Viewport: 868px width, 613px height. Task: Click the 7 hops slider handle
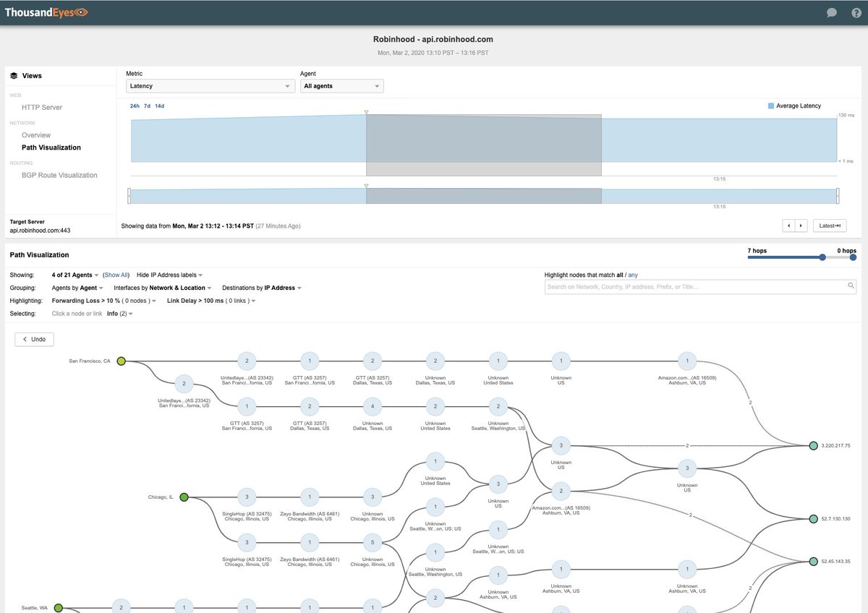pos(822,257)
